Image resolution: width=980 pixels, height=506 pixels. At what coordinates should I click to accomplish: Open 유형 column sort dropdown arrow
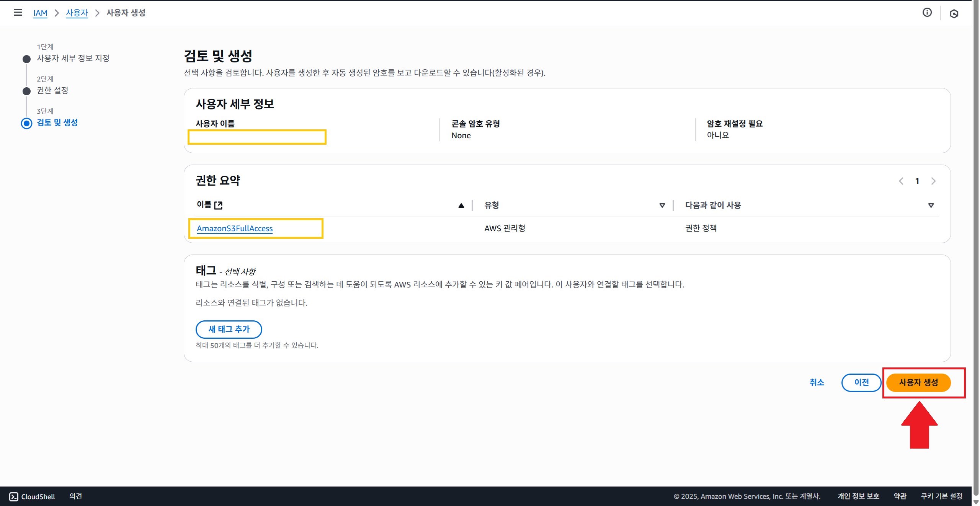pos(662,206)
